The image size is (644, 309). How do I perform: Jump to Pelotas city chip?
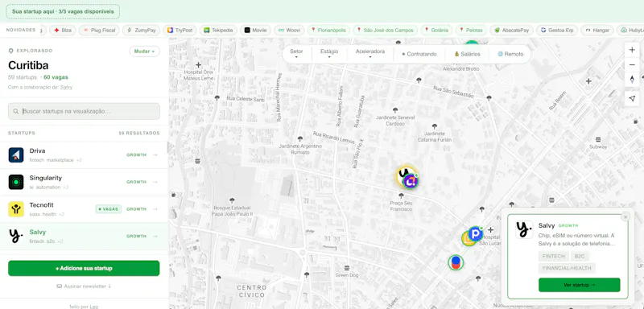[471, 31]
